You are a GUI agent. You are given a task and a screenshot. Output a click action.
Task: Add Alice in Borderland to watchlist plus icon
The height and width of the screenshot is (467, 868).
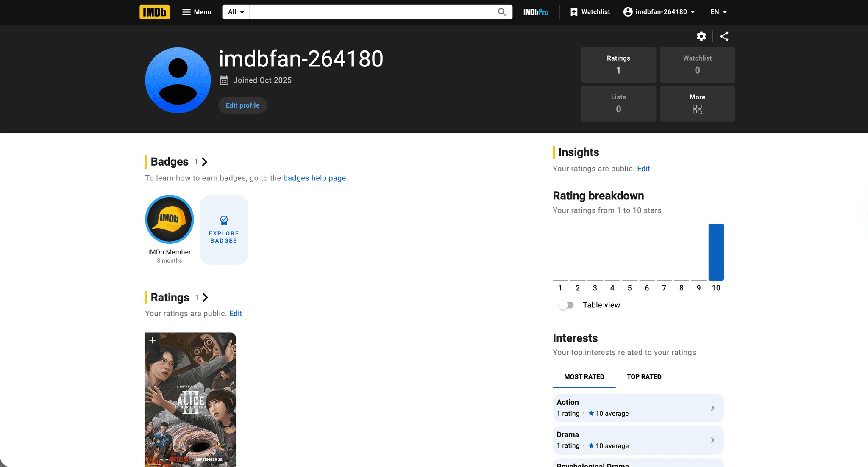click(x=153, y=340)
